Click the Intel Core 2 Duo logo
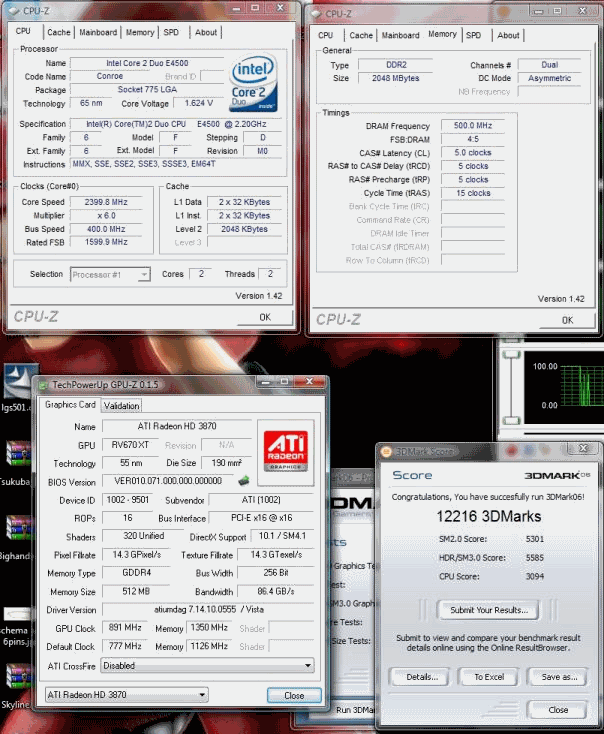 pos(253,83)
